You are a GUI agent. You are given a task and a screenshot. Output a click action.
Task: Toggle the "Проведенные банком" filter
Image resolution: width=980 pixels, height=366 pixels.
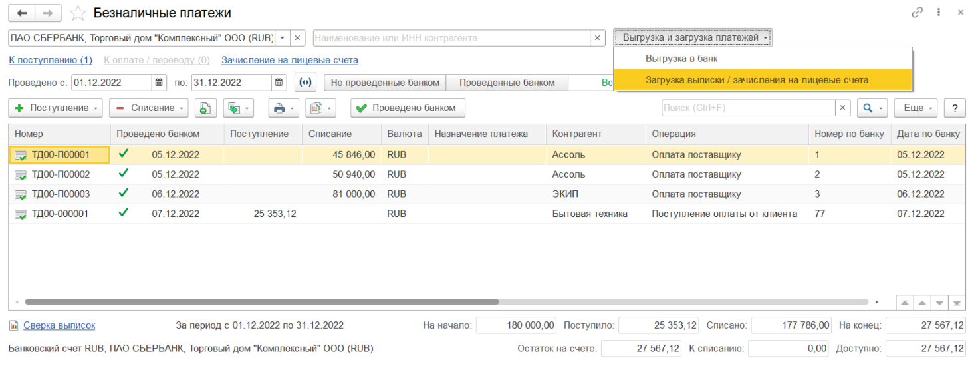click(x=507, y=83)
